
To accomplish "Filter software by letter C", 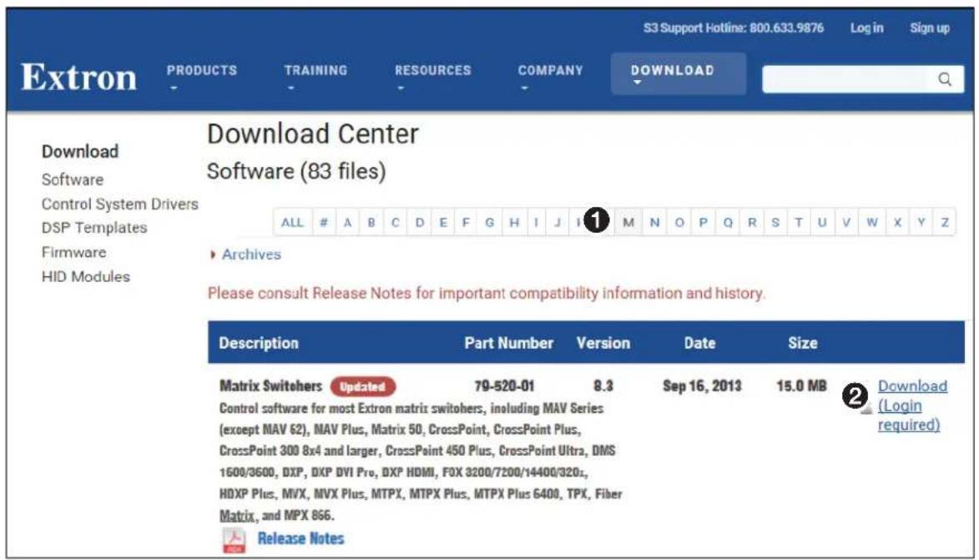I will pos(396,222).
